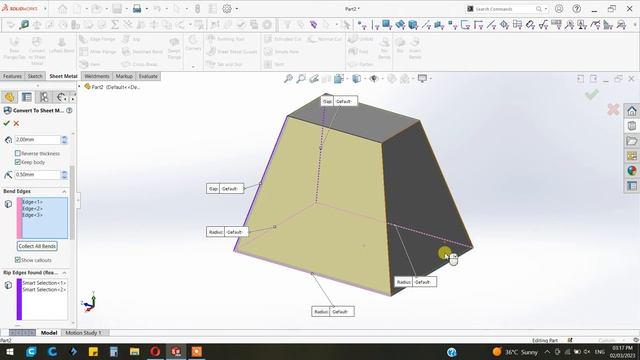Open the Weldments tab
Screen dimensions: 640x360
coord(97,76)
